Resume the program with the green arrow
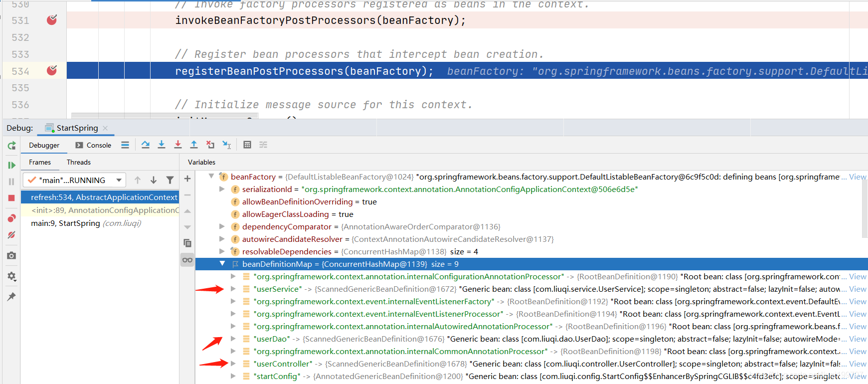This screenshot has height=384, width=868. click(11, 165)
